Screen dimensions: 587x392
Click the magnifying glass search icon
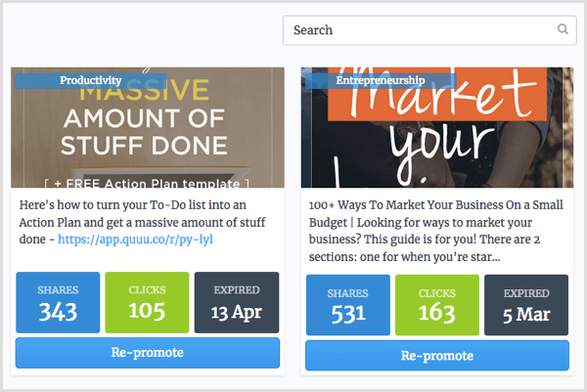pyautogui.click(x=564, y=29)
